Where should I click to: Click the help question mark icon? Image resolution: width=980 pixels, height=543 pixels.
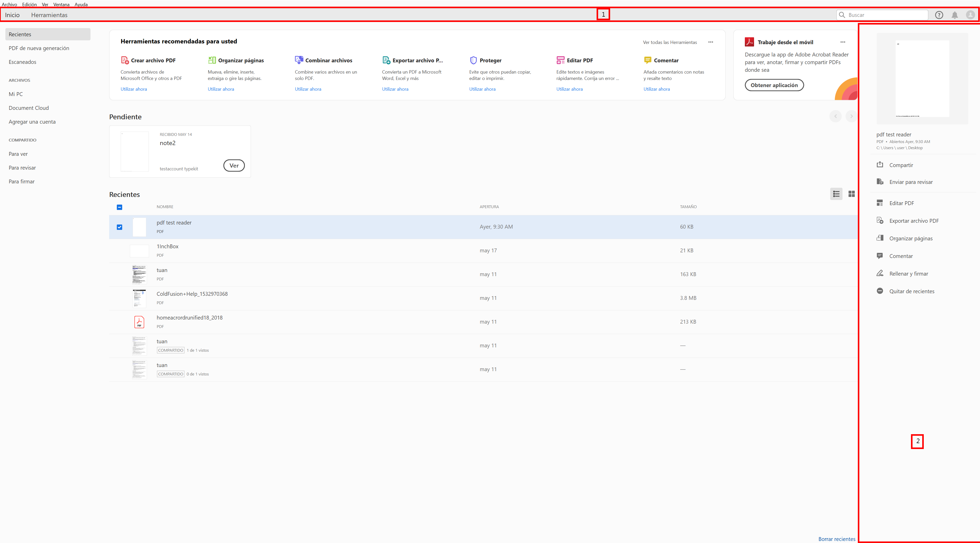pyautogui.click(x=939, y=15)
